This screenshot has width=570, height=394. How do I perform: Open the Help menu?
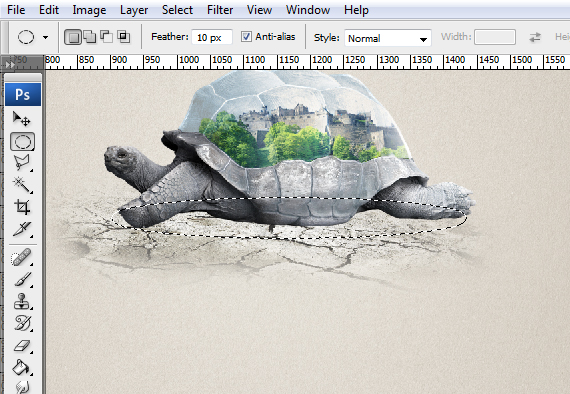356,10
